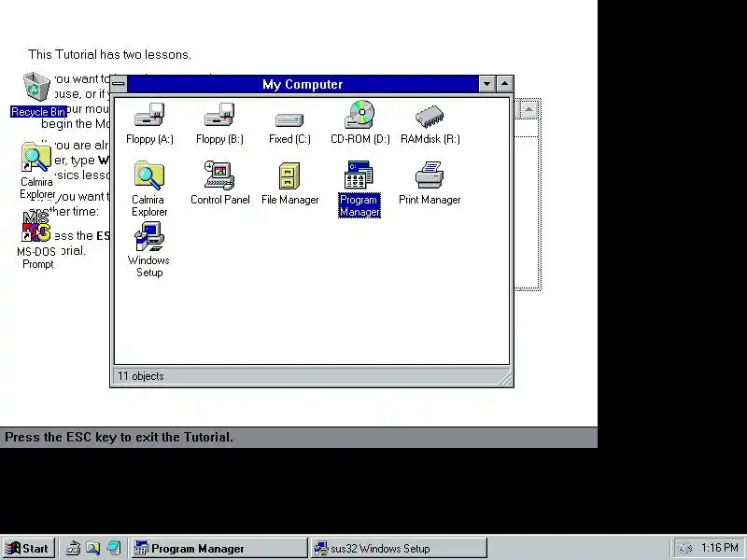The width and height of the screenshot is (747, 560).
Task: Select the Recycle Bin desktop icon
Action: pyautogui.click(x=37, y=94)
